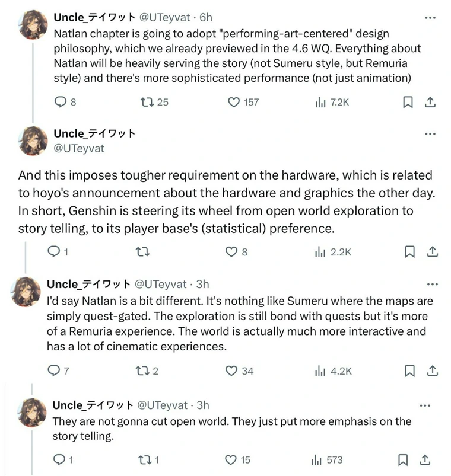
Task: Repost the hardware requirement tweet
Action: coord(143,252)
